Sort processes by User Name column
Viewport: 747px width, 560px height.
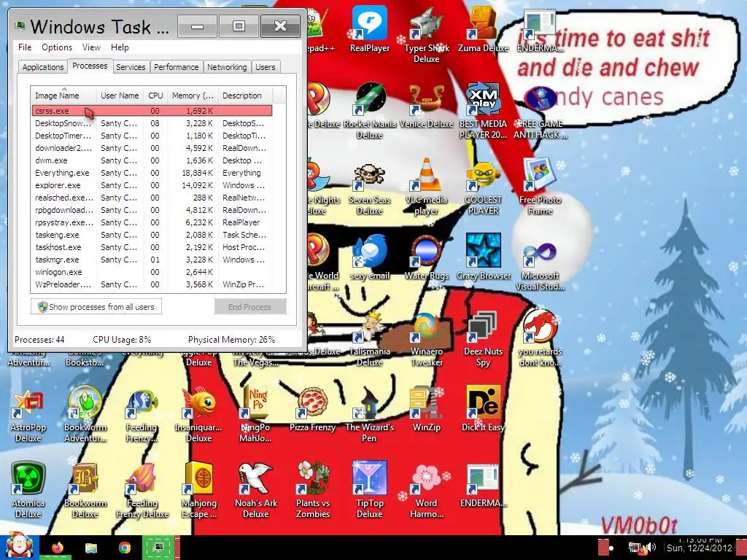120,96
